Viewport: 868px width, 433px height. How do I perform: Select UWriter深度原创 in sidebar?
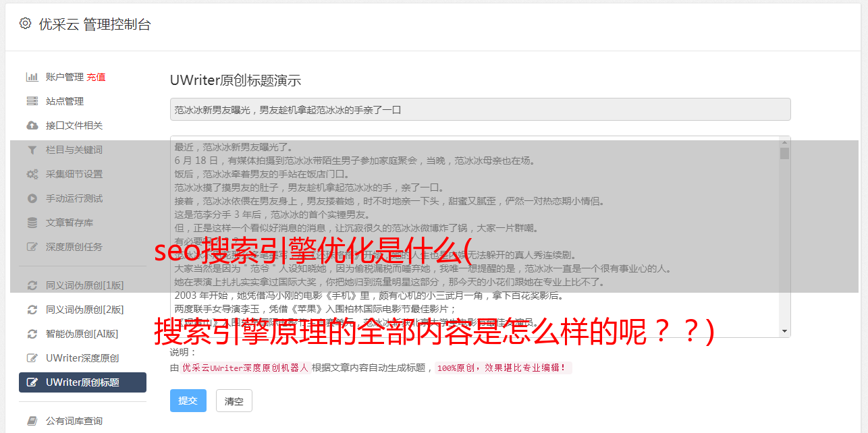click(x=82, y=358)
